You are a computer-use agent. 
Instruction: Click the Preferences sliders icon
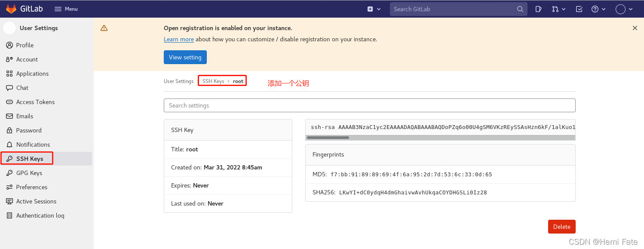pyautogui.click(x=9, y=187)
